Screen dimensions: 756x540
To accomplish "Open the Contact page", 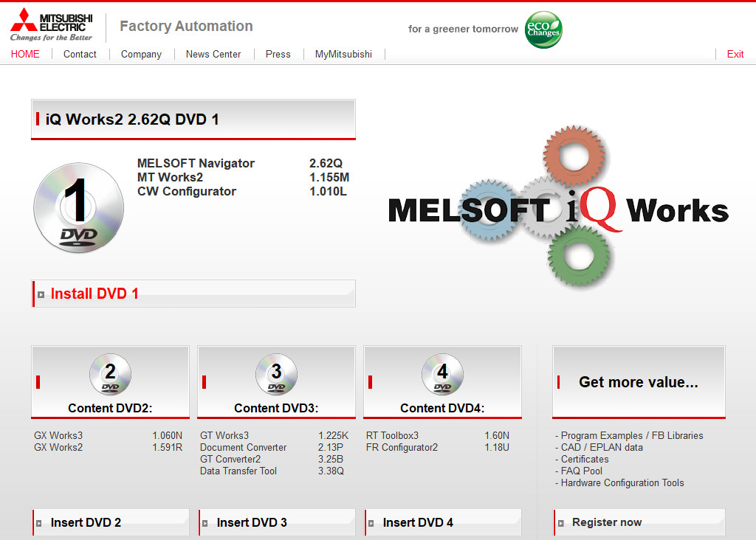I will (x=80, y=54).
